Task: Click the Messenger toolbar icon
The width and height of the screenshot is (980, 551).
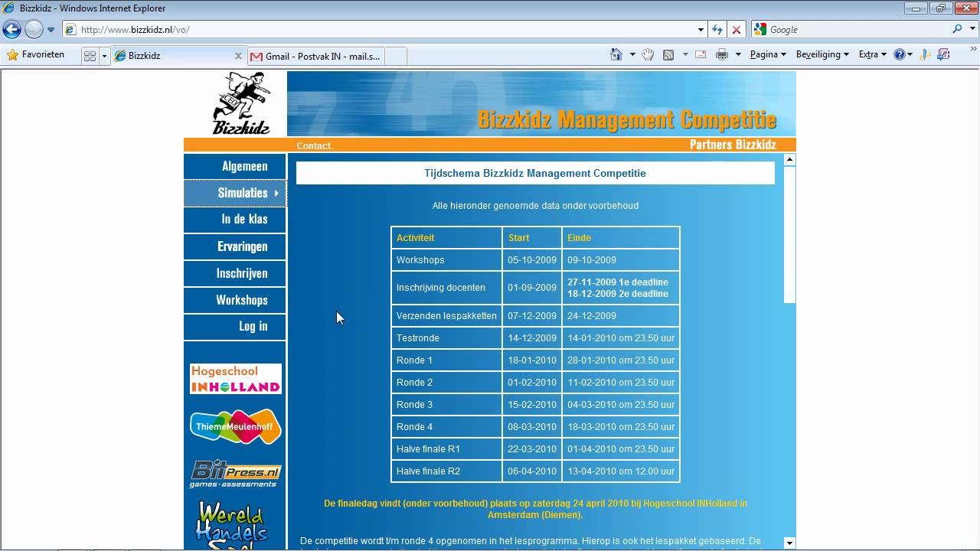Action: [x=925, y=54]
